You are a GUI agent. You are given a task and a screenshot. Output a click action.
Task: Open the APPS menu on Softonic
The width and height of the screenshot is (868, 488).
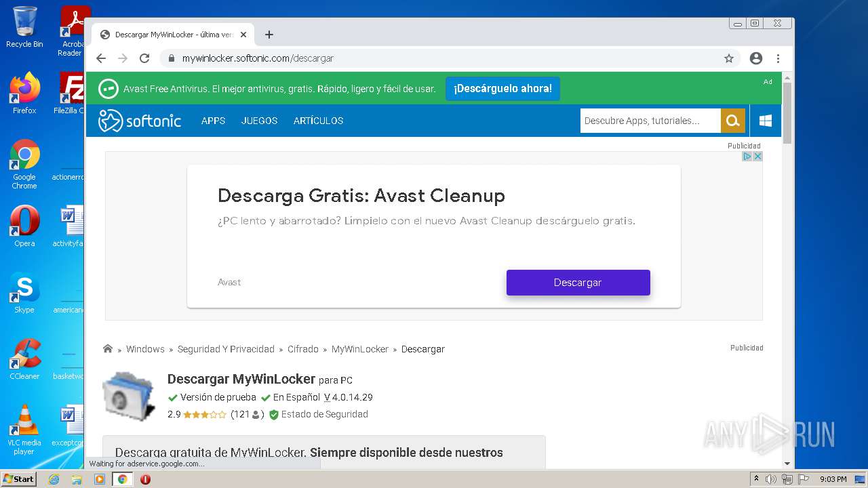point(213,121)
